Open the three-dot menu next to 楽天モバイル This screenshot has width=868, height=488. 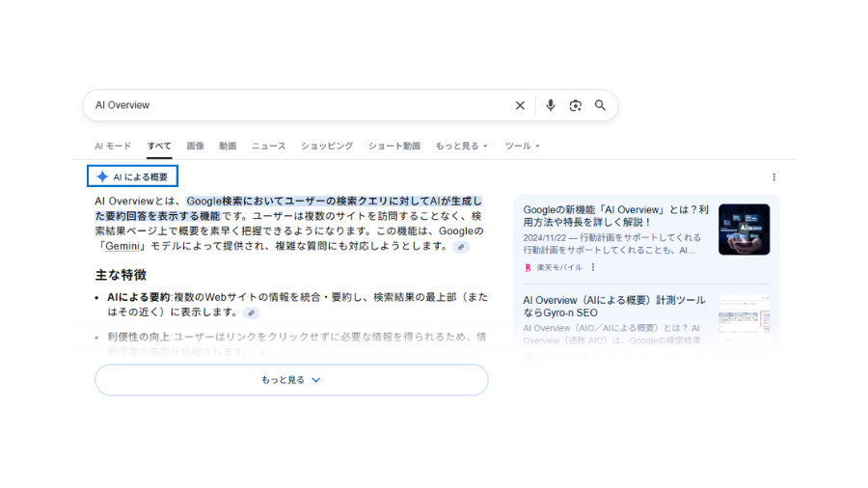(x=593, y=267)
